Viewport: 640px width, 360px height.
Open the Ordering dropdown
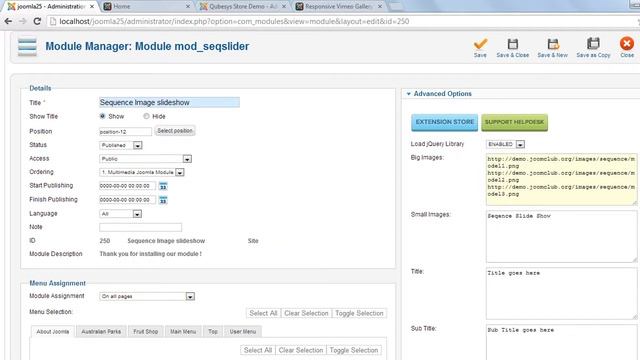tap(142, 172)
